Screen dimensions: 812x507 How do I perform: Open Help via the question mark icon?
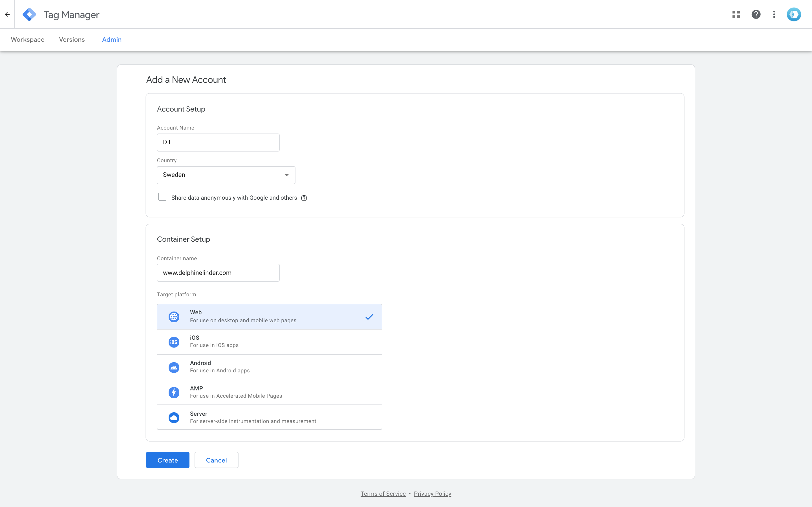point(756,14)
